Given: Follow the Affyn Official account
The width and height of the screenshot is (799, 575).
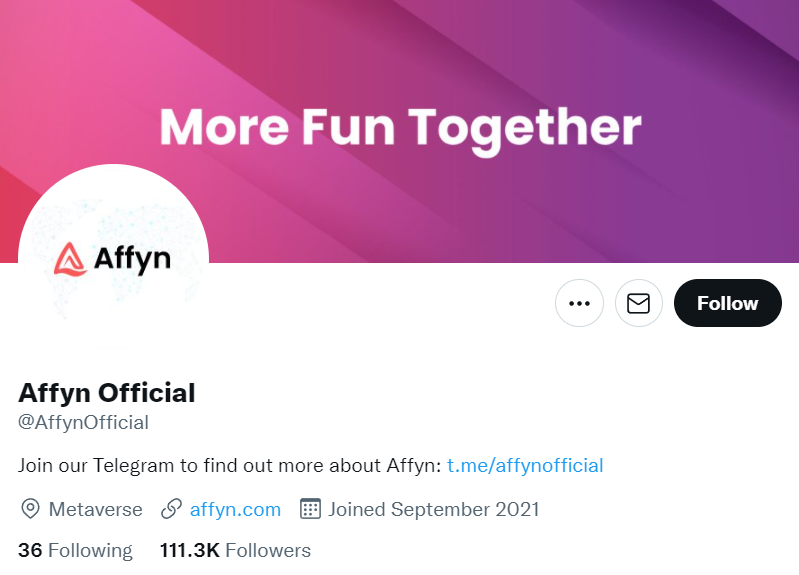Looking at the screenshot, I should [x=728, y=303].
